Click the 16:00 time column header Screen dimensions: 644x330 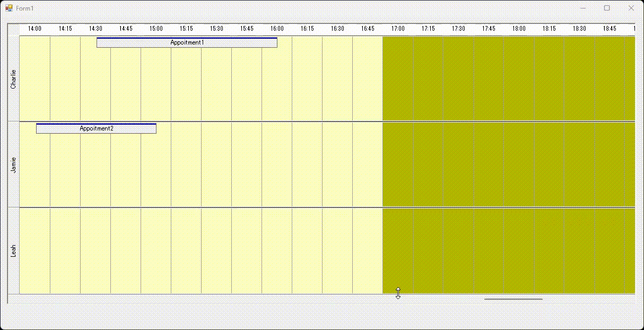pos(277,29)
